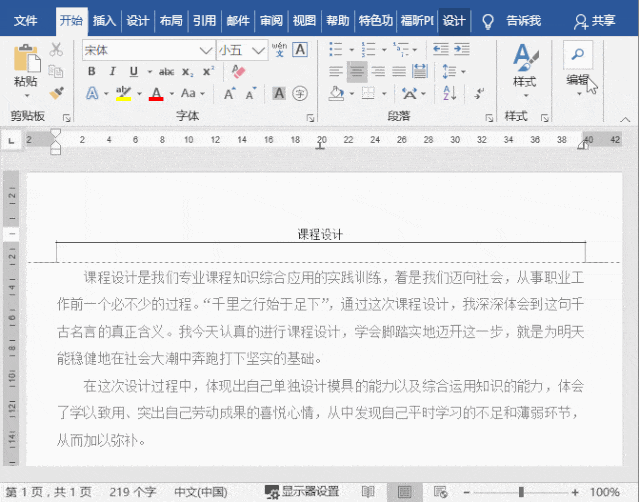Viewport: 639px width, 502px height.
Task: Apply strikethrough formatting with the abc icon
Action: [x=166, y=71]
